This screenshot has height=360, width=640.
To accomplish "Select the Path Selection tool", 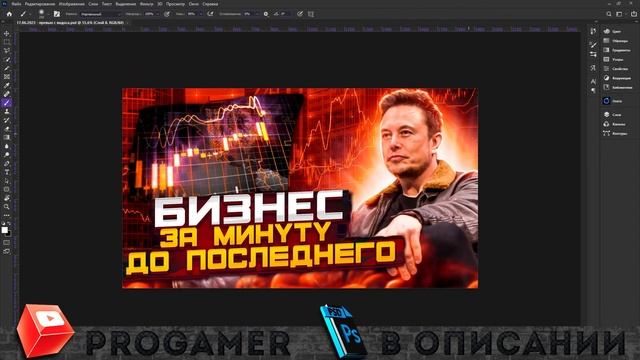I will (7, 181).
